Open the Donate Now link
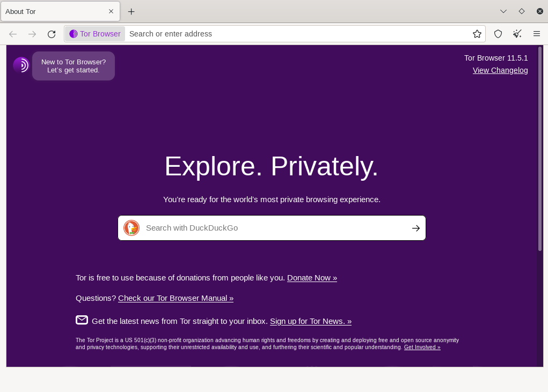Screen dimensions: 548x392 click(x=312, y=278)
